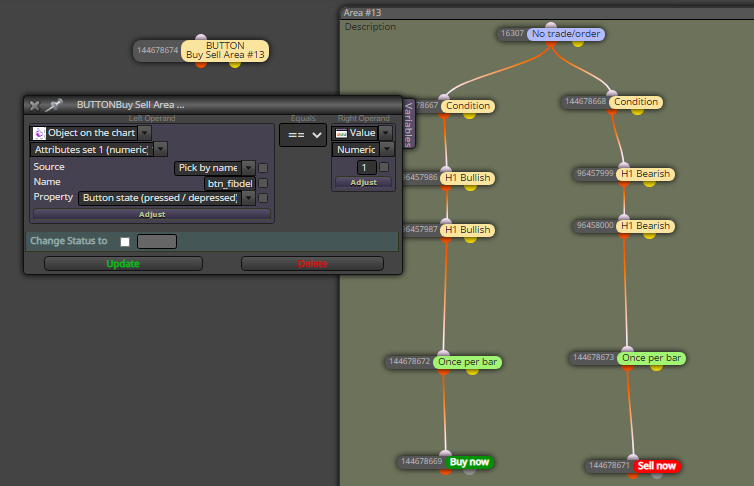This screenshot has width=754, height=486.
Task: Open Button state property dropdown
Action: click(249, 198)
